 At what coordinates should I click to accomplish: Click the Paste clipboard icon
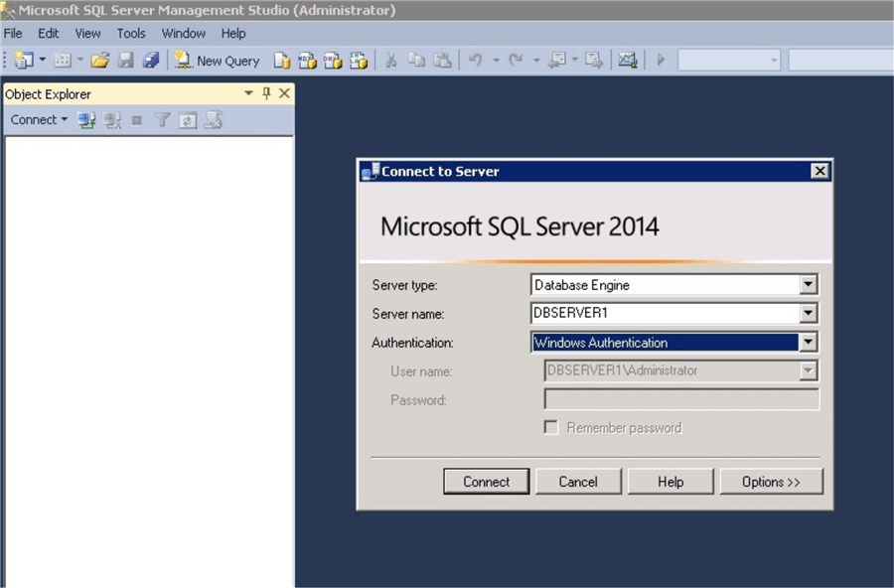(442, 60)
